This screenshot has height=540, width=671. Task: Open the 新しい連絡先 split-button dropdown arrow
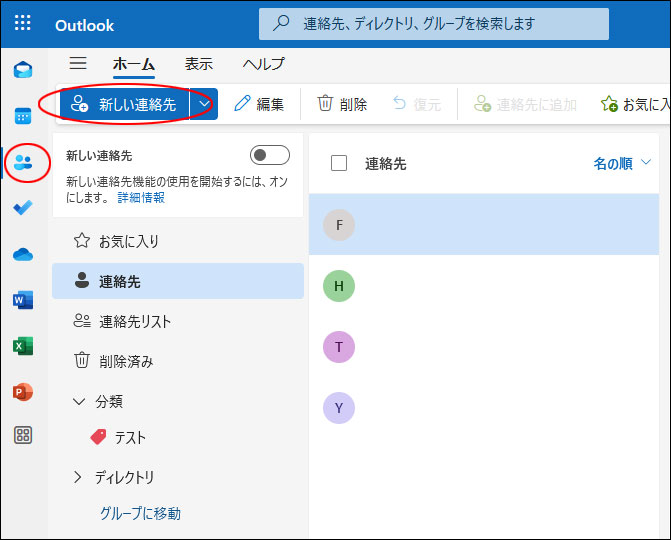pyautogui.click(x=204, y=104)
